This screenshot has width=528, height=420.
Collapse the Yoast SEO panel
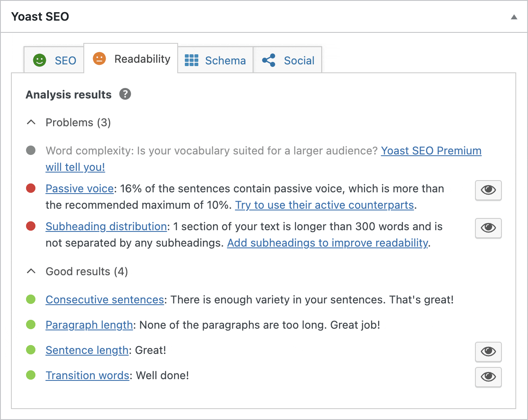coord(513,17)
